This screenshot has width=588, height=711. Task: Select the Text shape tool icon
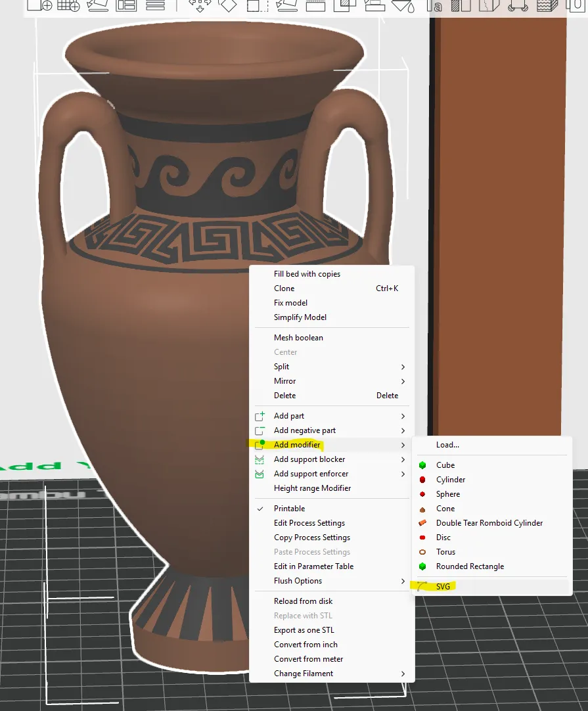point(434,5)
